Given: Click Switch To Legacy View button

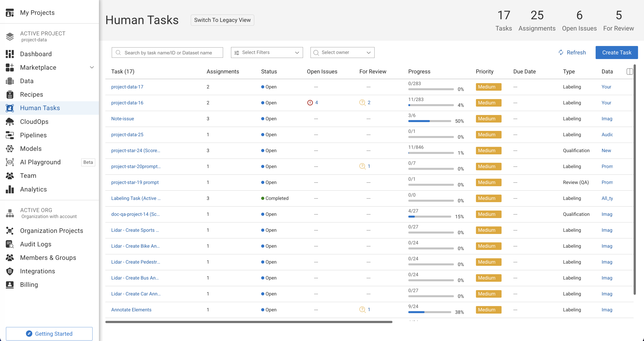Looking at the screenshot, I should [222, 20].
